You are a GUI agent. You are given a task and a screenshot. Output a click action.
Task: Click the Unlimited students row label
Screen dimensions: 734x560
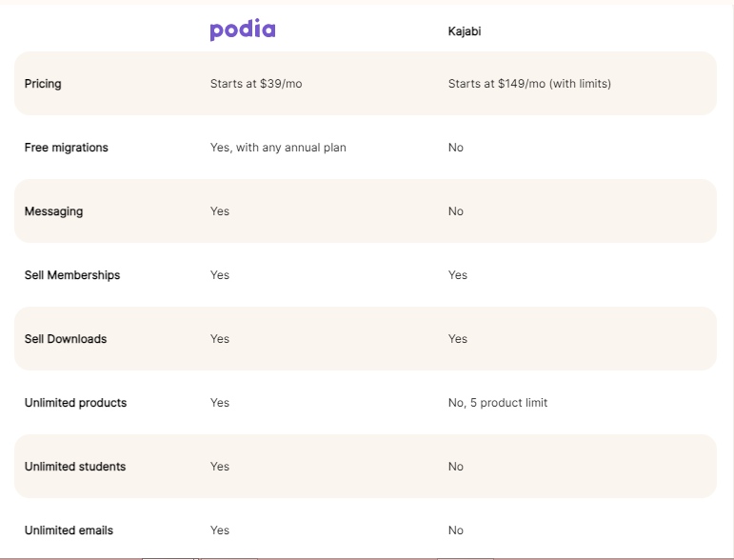click(75, 467)
